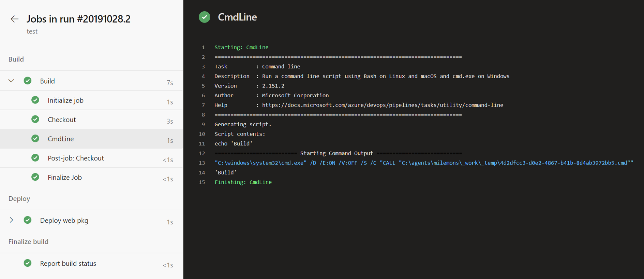Expand the Deploy web pkg chevron
This screenshot has height=279, width=644.
pos(11,220)
